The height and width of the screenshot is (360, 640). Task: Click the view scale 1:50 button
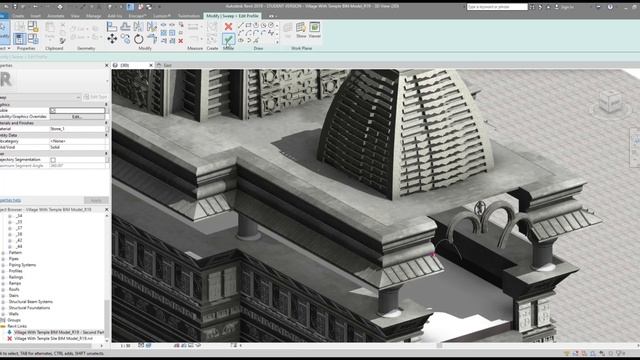[125, 345]
